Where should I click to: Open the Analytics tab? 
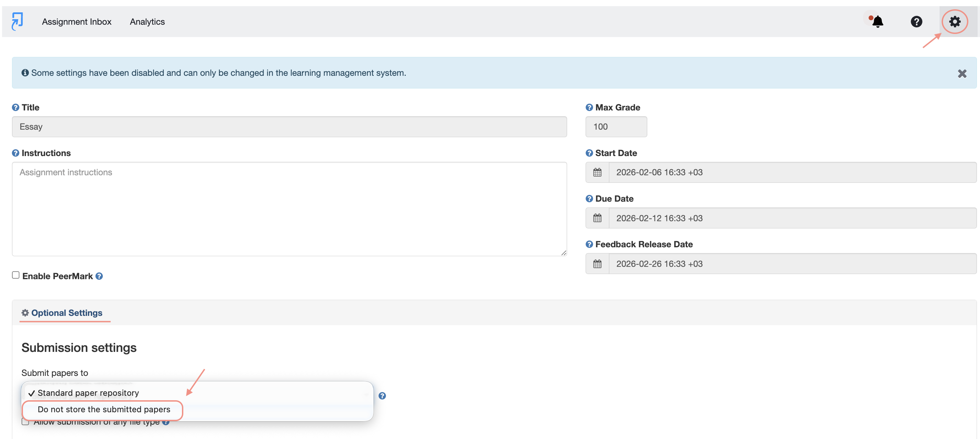click(147, 22)
